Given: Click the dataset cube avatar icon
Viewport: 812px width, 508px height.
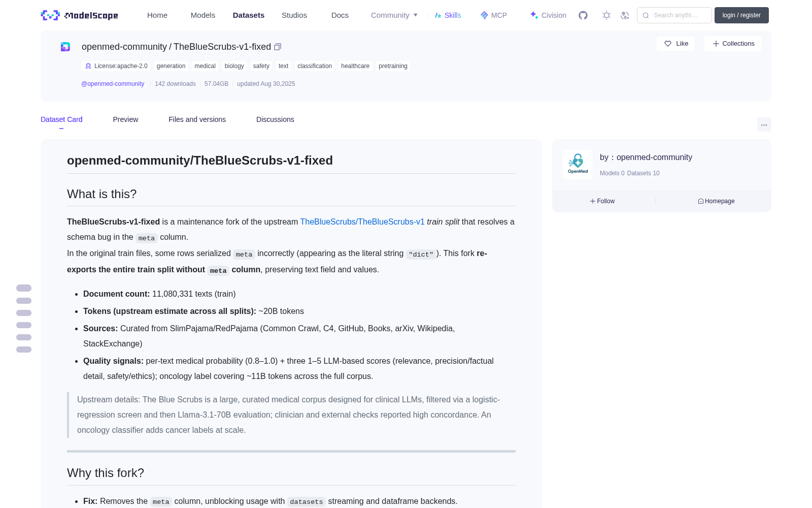Looking at the screenshot, I should (65, 47).
